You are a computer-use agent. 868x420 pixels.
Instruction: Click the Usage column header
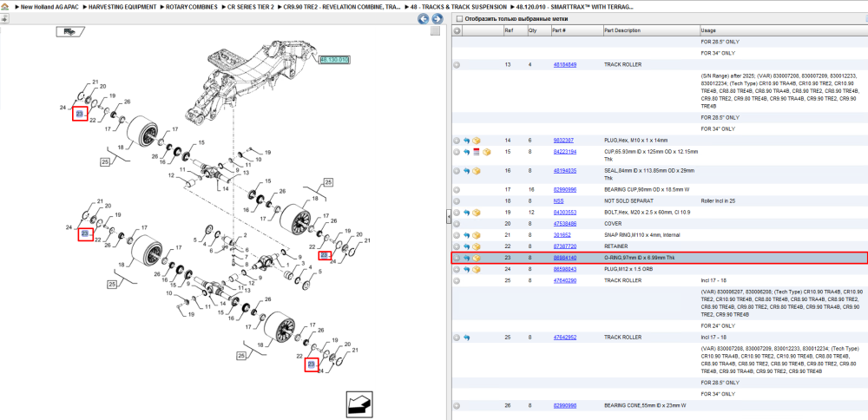tap(783, 30)
